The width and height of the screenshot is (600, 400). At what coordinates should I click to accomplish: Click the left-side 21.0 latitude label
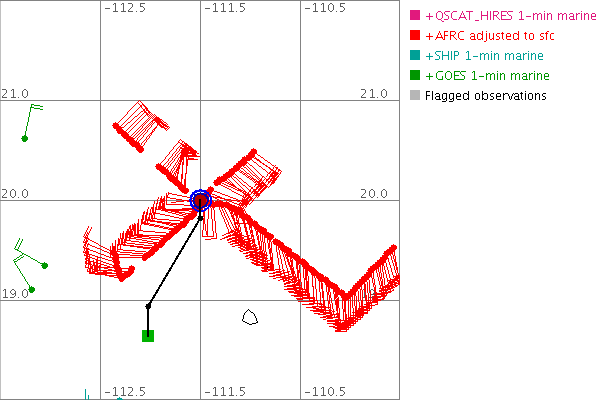[x=14, y=94]
